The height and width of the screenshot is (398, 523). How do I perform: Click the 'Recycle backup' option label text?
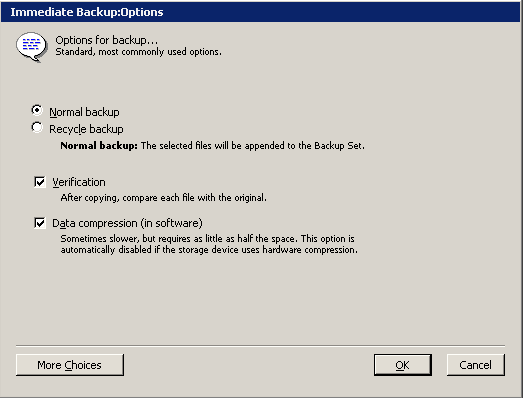[86, 129]
